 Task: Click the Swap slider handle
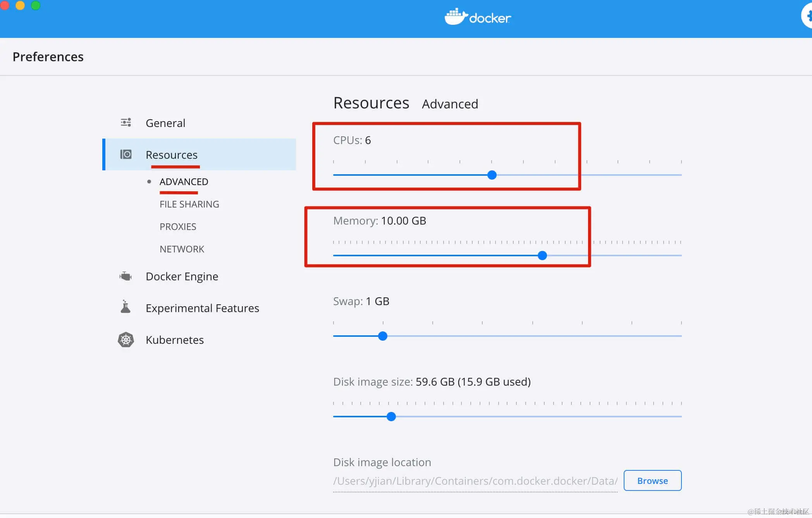point(383,336)
